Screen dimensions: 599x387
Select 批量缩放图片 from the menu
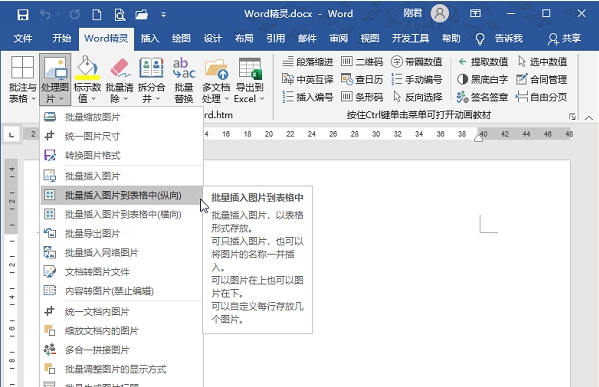121,117
